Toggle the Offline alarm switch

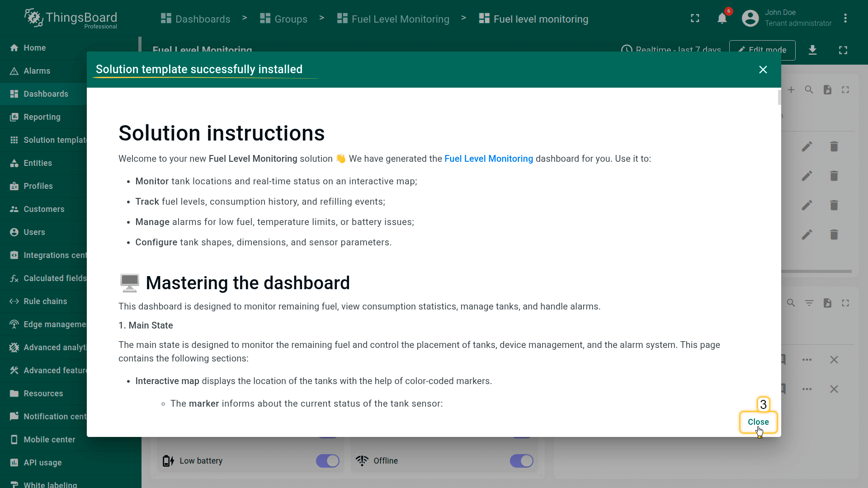click(x=521, y=461)
